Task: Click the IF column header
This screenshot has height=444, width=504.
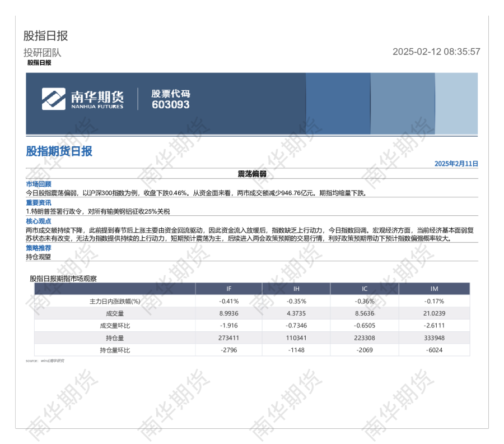Action: [228, 289]
